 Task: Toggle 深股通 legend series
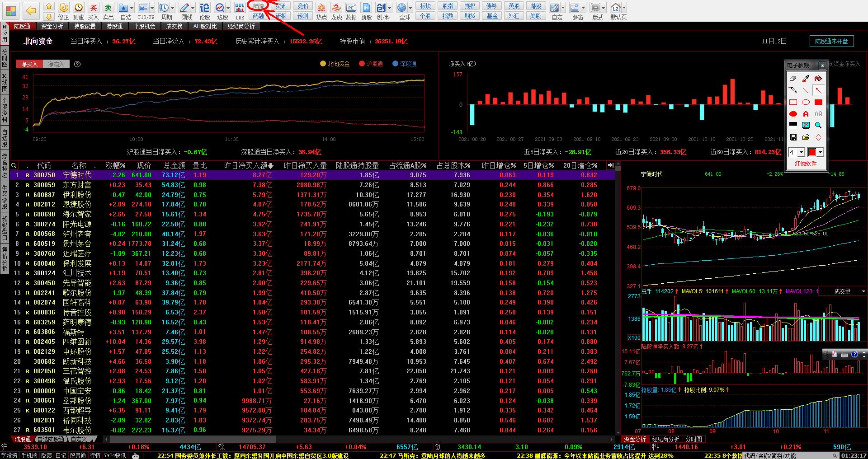point(405,64)
